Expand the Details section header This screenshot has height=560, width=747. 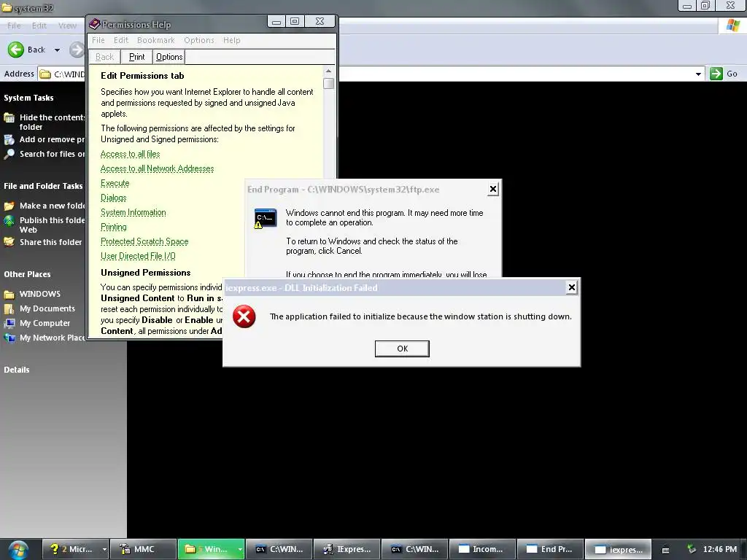click(17, 370)
